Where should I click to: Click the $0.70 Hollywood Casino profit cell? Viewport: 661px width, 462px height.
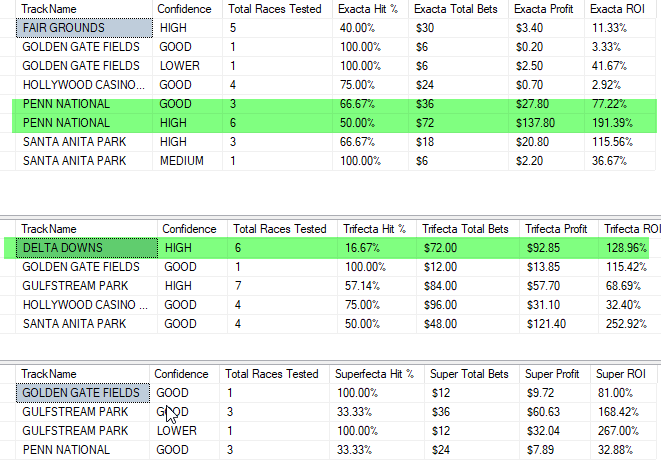[x=546, y=85]
